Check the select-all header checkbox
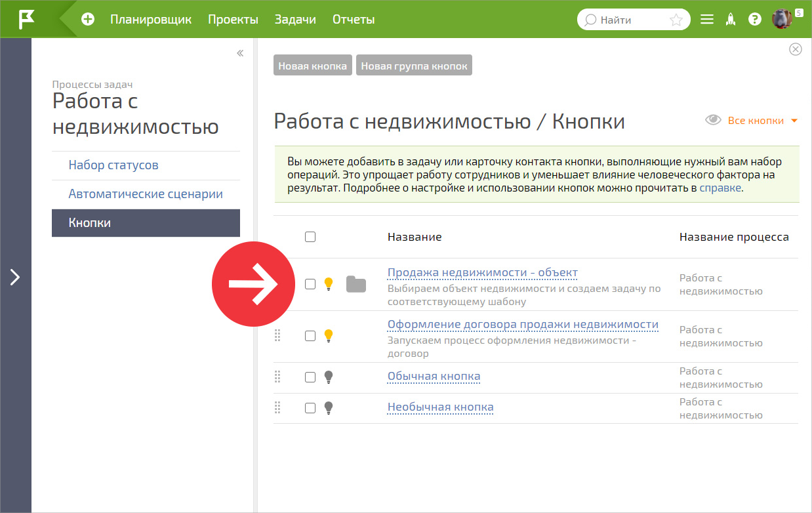This screenshot has height=513, width=812. [x=310, y=237]
